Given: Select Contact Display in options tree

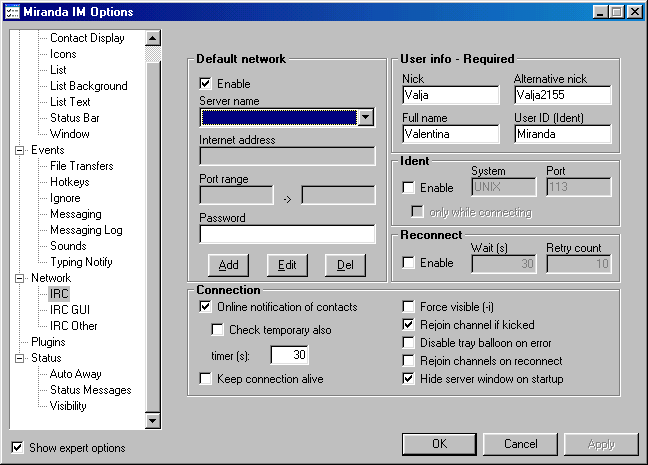Looking at the screenshot, I should point(87,38).
